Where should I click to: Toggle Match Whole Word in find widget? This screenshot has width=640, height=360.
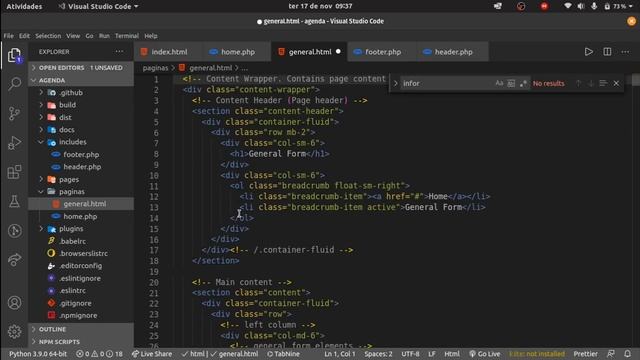511,83
